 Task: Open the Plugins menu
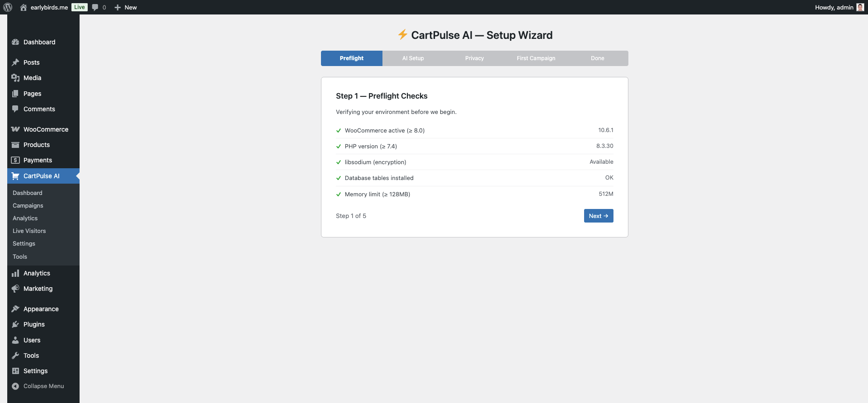click(x=34, y=324)
